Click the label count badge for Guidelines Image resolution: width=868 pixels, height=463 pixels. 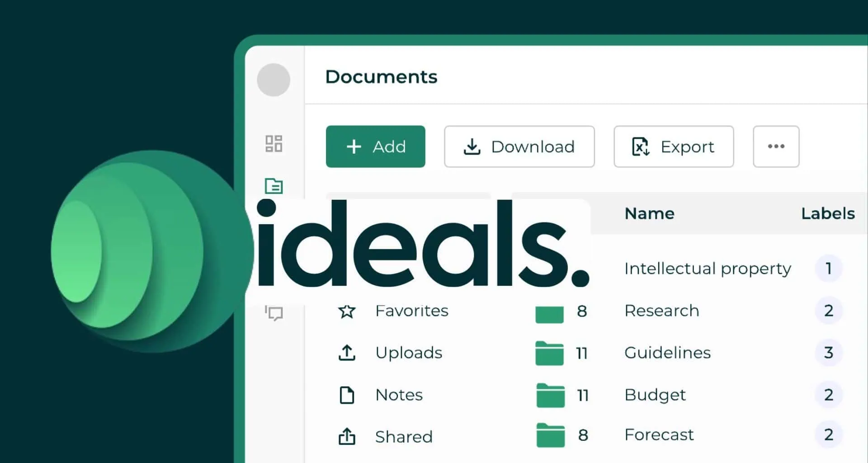point(828,353)
